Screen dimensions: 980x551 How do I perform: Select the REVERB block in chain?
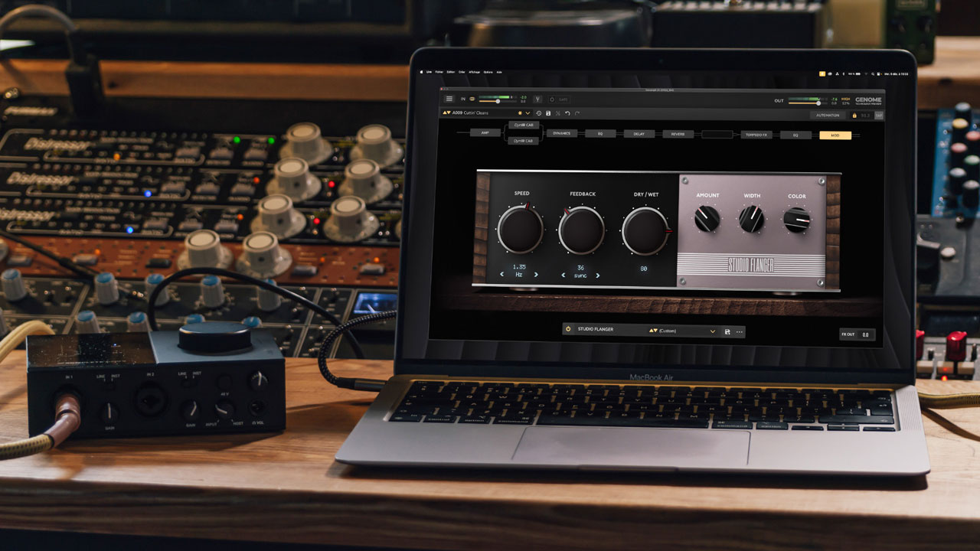point(678,134)
